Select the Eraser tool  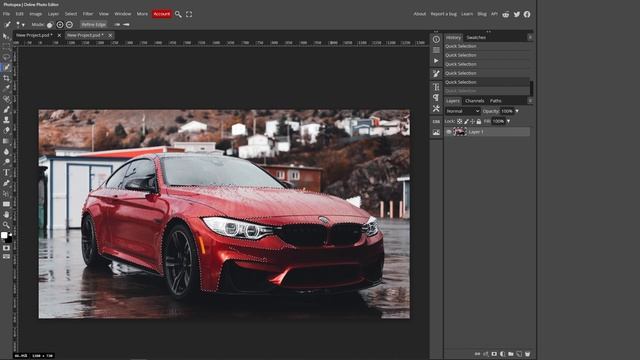coord(6,130)
